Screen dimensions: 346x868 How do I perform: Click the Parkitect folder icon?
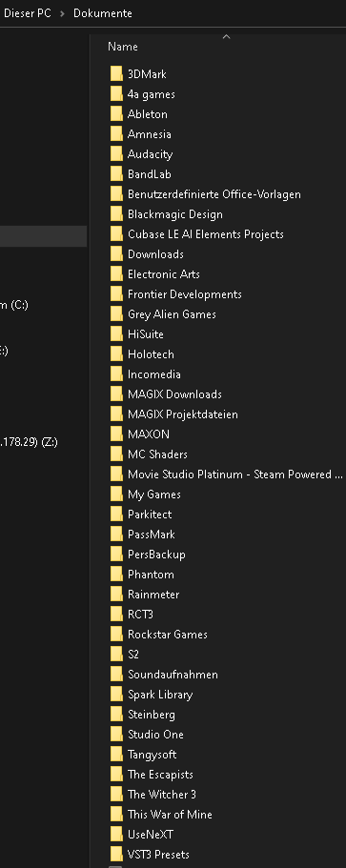(116, 515)
